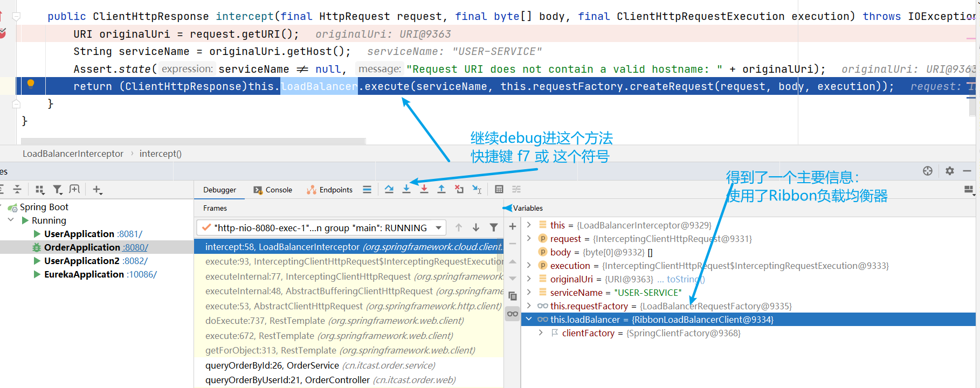980x388 pixels.
Task: Expand all services in the tree toolbar
Action: pyautogui.click(x=2, y=189)
